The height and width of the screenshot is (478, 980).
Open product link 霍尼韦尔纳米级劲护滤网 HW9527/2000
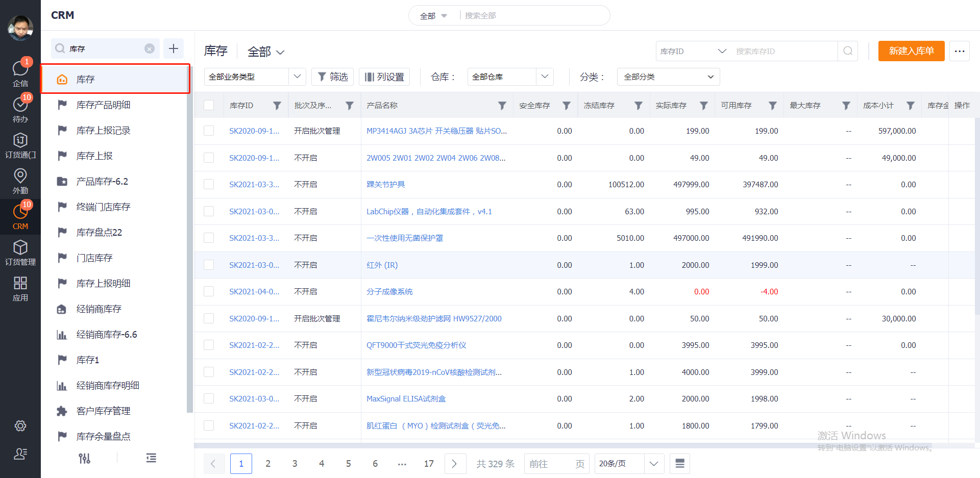coord(434,318)
